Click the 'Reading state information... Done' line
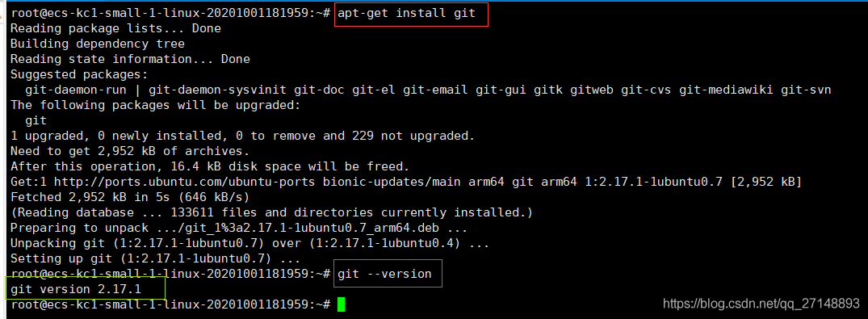The width and height of the screenshot is (868, 319). (130, 59)
